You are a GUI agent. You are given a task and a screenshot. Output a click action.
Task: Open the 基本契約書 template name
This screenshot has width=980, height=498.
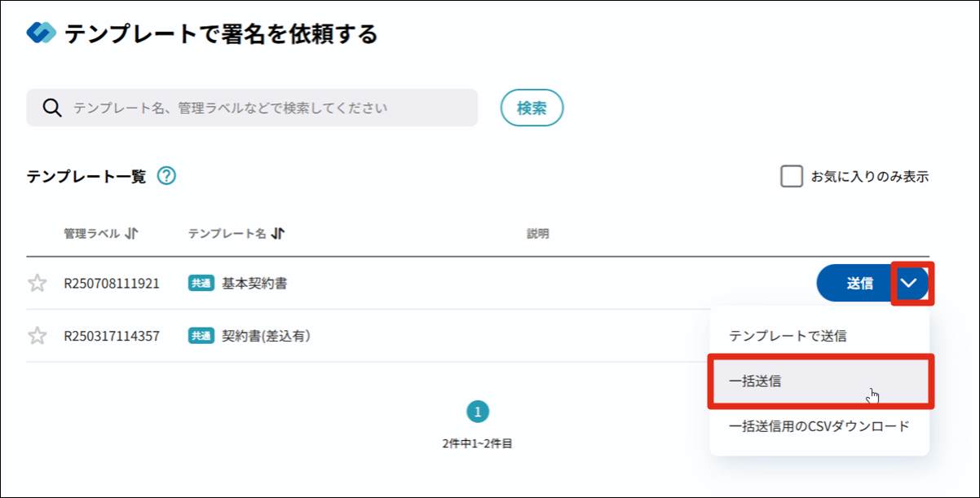point(254,284)
